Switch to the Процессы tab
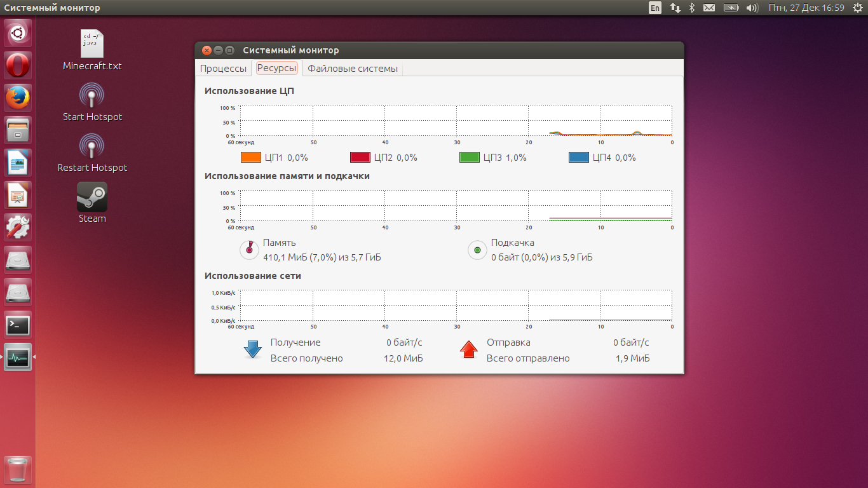This screenshot has height=488, width=868. [223, 69]
